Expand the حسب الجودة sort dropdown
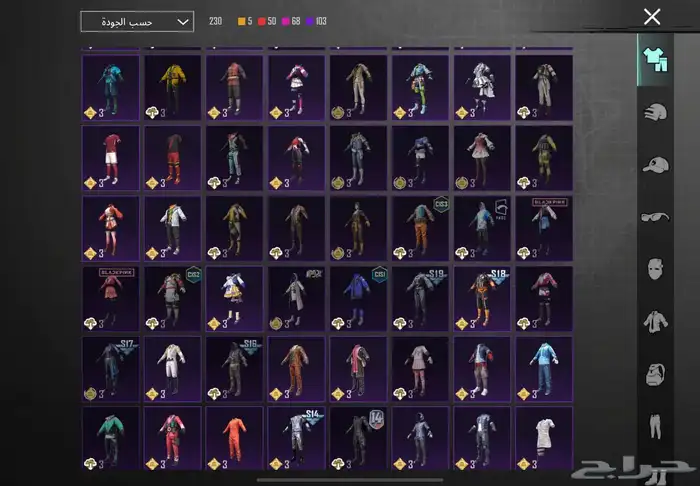700x486 pixels. (137, 21)
